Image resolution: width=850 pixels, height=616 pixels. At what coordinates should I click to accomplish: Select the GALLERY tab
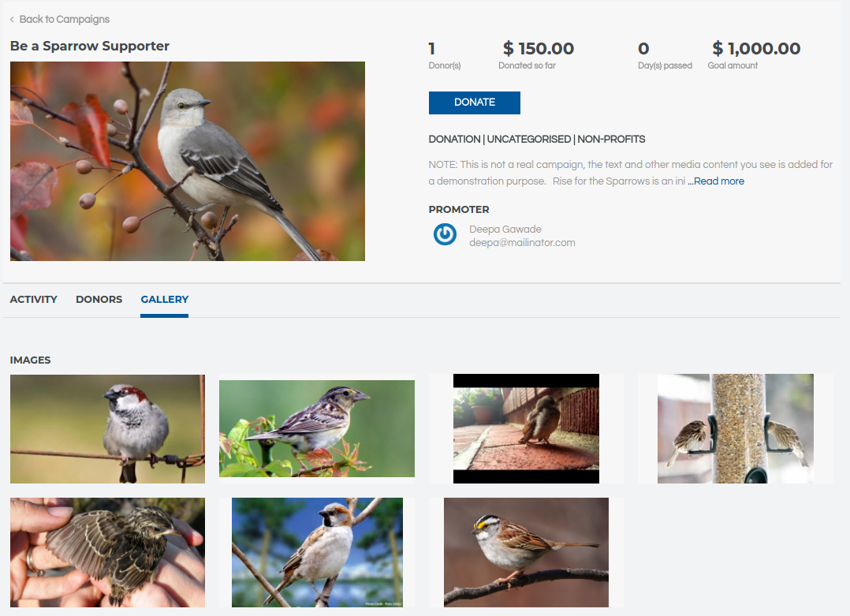164,300
